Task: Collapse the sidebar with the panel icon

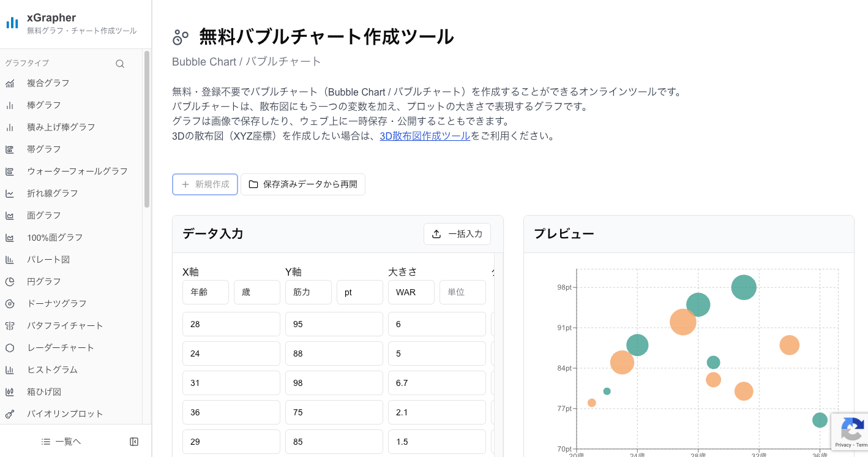Action: click(134, 442)
